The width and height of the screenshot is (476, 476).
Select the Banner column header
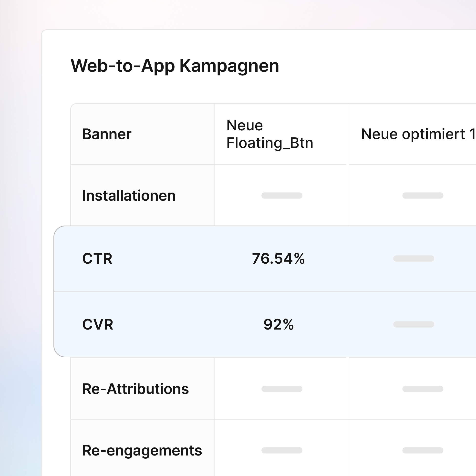106,134
